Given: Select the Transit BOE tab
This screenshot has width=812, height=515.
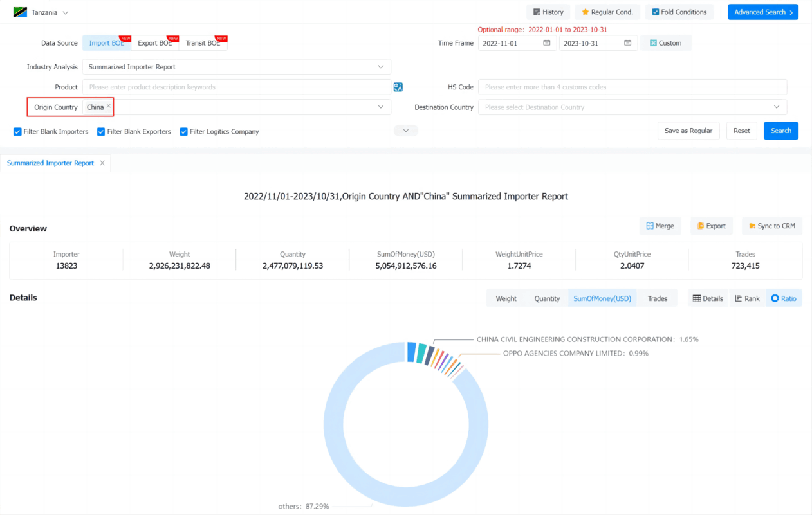Looking at the screenshot, I should (x=203, y=43).
